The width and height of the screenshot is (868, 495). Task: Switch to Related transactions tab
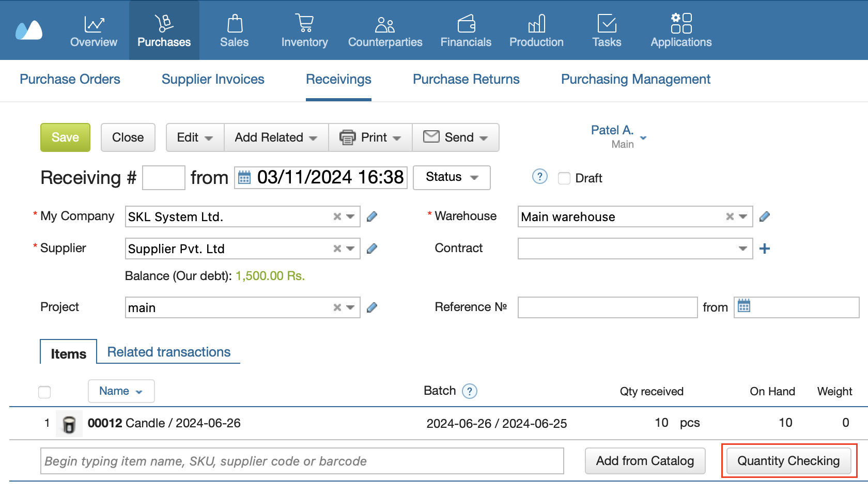[168, 352]
